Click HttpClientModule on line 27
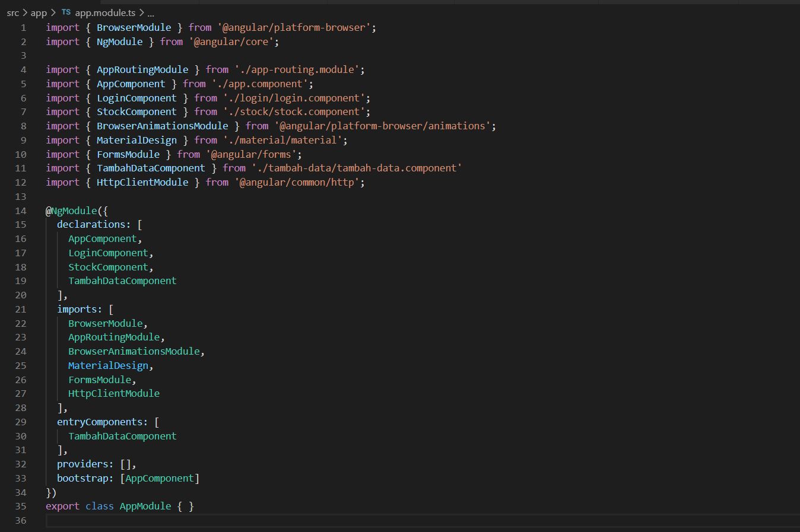The image size is (800, 532). pyautogui.click(x=114, y=393)
